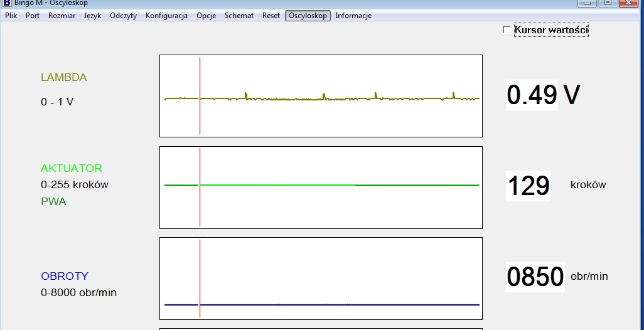The width and height of the screenshot is (644, 330).
Task: Click the 0-8000 obr/min range text
Action: click(x=78, y=292)
